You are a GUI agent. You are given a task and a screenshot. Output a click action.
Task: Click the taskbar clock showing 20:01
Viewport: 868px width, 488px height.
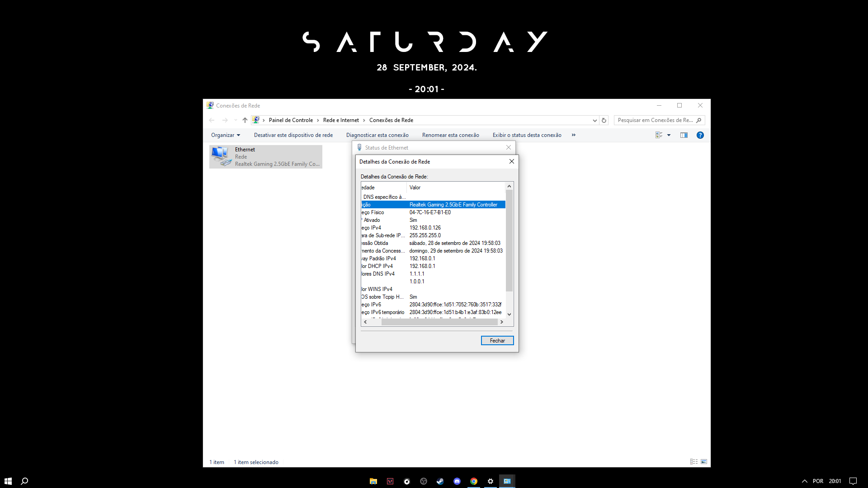(835, 481)
